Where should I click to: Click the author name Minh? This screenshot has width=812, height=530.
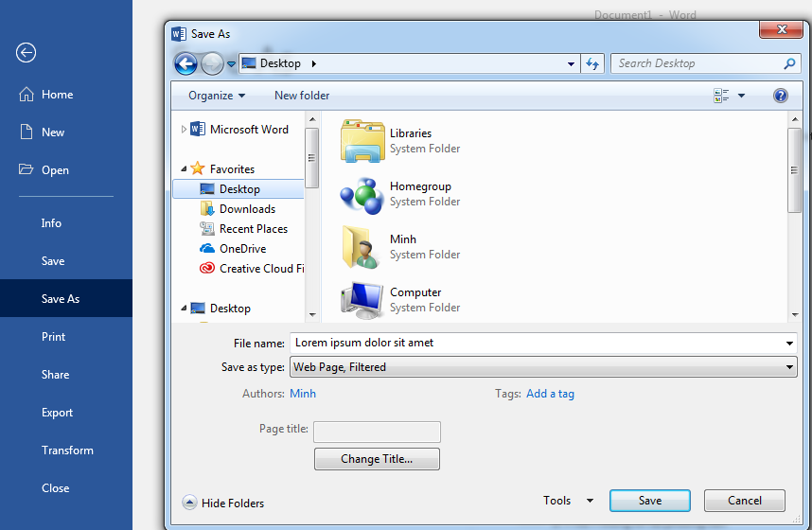(303, 394)
